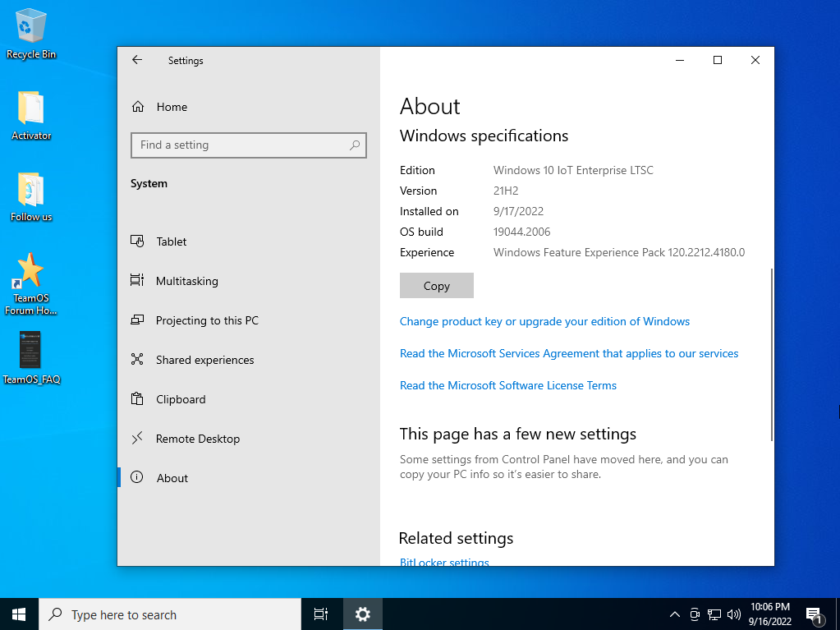
Task: Click the magnifier icon in Find a setting
Action: tap(355, 145)
